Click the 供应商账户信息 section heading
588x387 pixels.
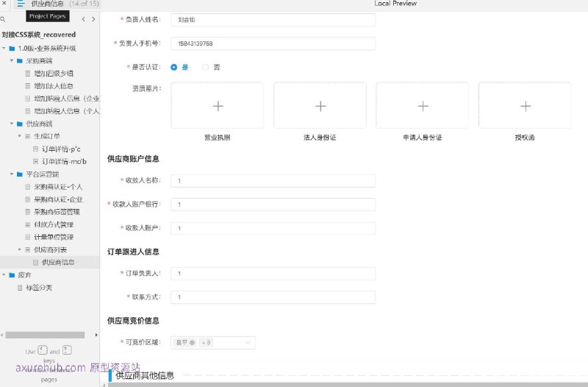pos(133,159)
